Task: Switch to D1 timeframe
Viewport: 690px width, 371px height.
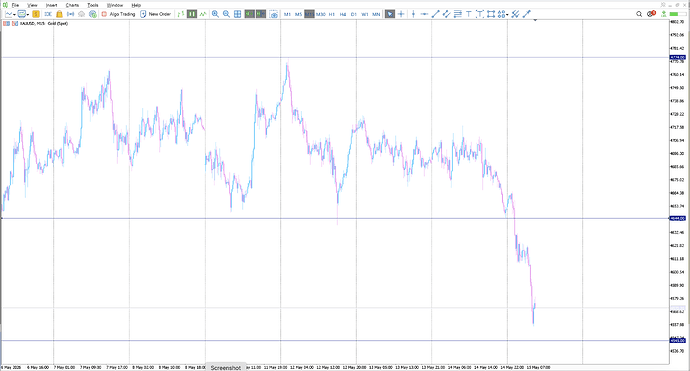Action: click(354, 14)
